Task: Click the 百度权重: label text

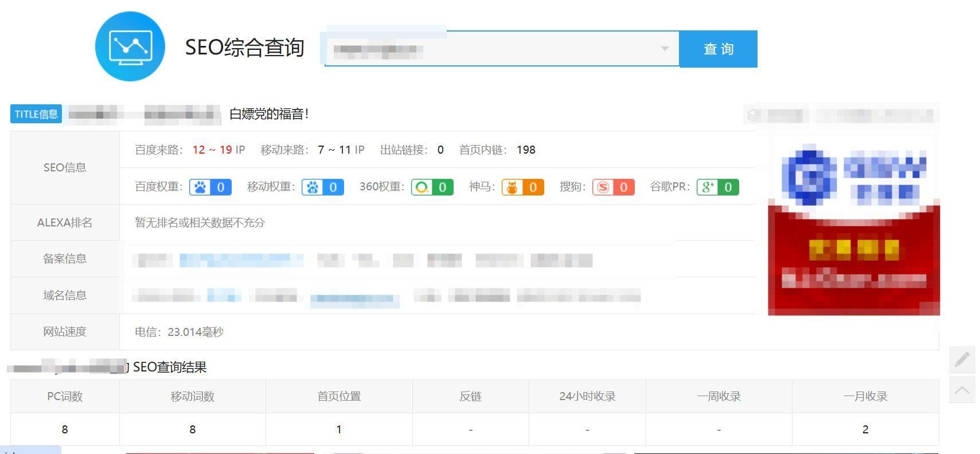Action: click(159, 187)
